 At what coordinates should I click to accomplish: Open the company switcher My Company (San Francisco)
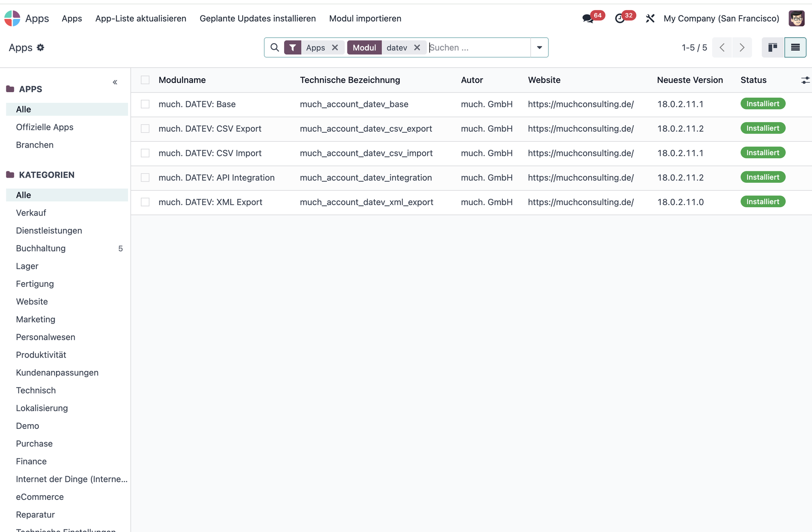click(721, 19)
